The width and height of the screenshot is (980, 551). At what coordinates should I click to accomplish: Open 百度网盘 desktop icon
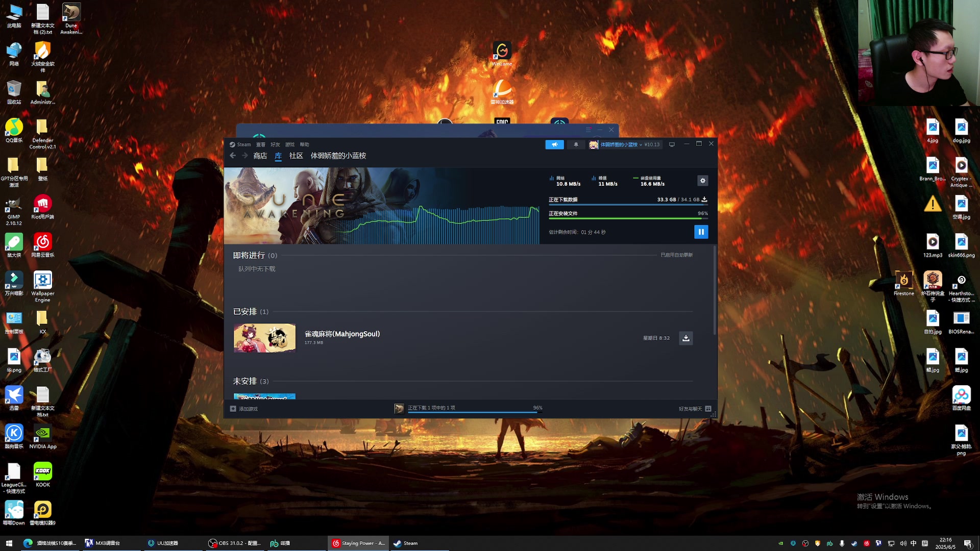click(962, 398)
